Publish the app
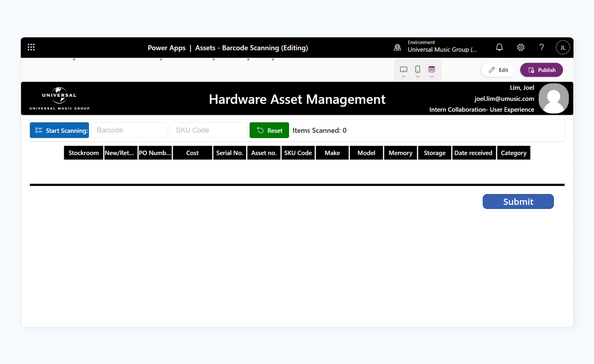Image resolution: width=594 pixels, height=364 pixels. [541, 70]
